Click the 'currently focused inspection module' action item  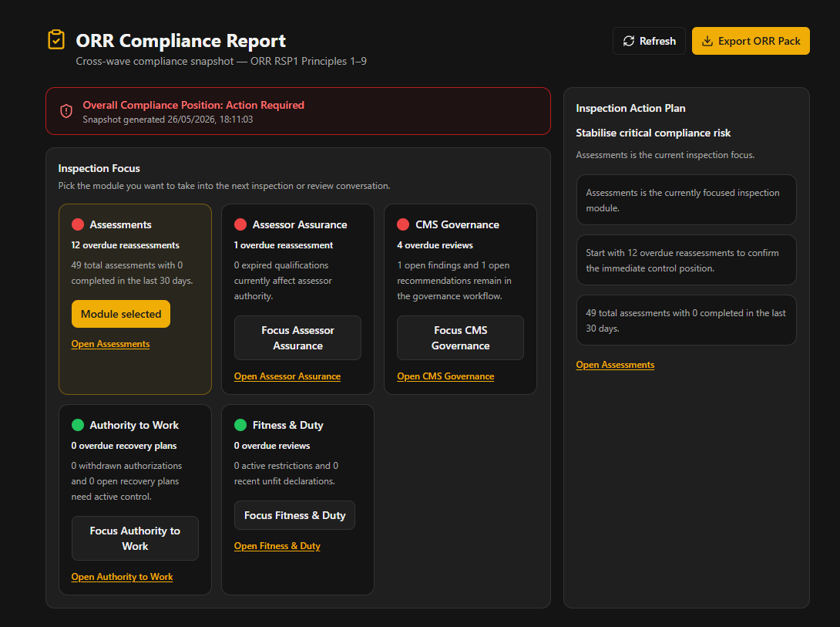[686, 201]
